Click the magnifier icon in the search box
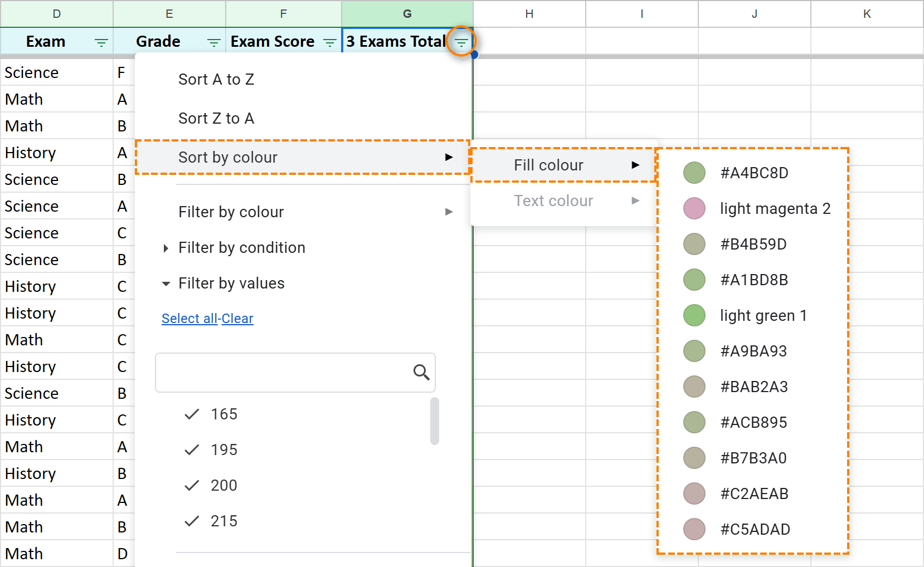The width and height of the screenshot is (924, 567). coord(421,373)
